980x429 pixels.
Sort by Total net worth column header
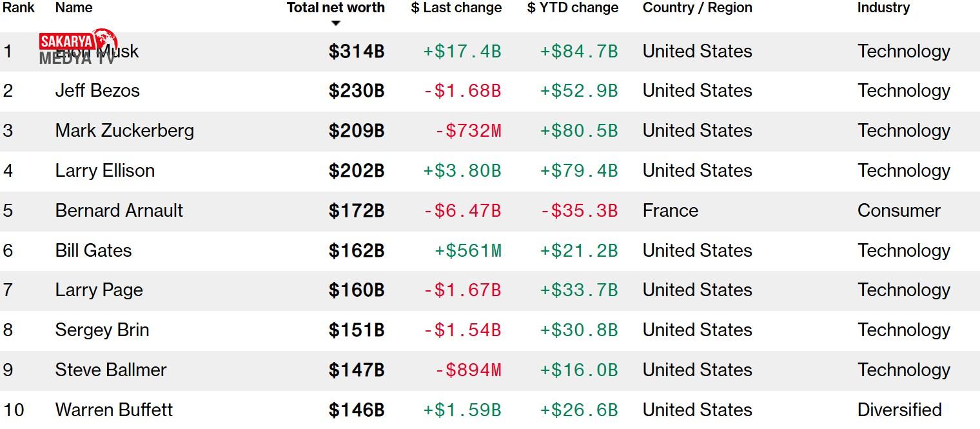coord(335,8)
